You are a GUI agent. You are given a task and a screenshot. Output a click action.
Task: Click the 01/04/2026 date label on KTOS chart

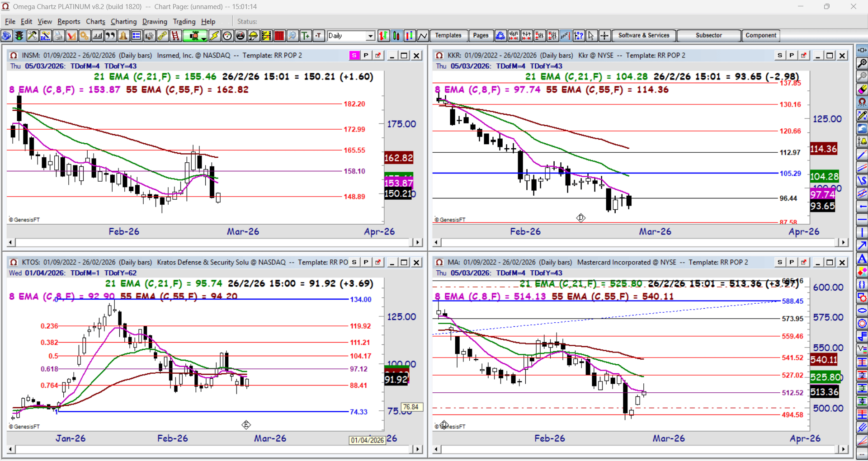pyautogui.click(x=367, y=440)
